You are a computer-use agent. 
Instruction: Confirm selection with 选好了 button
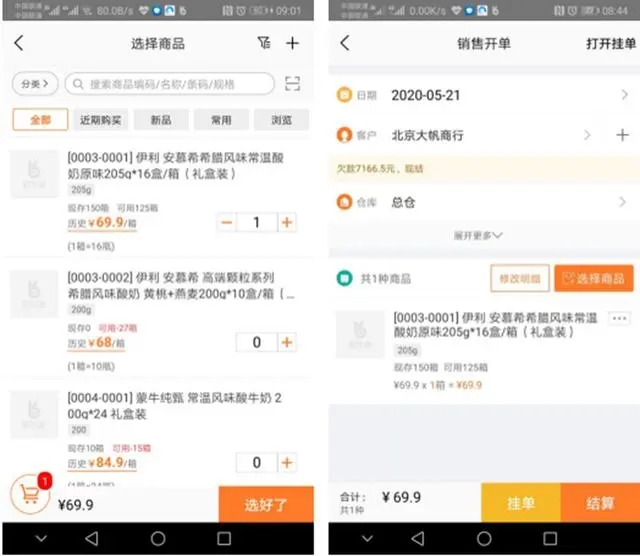(x=266, y=505)
